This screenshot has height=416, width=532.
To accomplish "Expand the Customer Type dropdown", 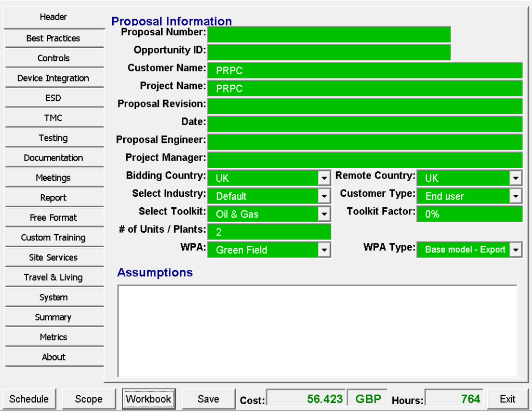I will click(515, 196).
